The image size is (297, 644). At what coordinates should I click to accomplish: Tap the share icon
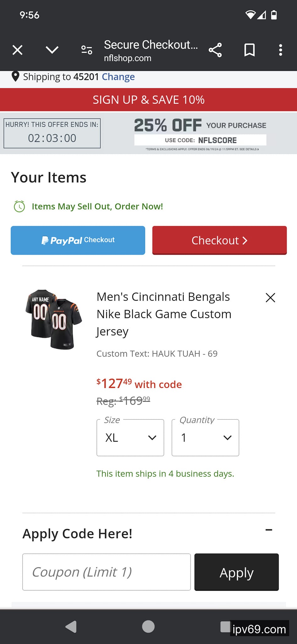pyautogui.click(x=215, y=50)
